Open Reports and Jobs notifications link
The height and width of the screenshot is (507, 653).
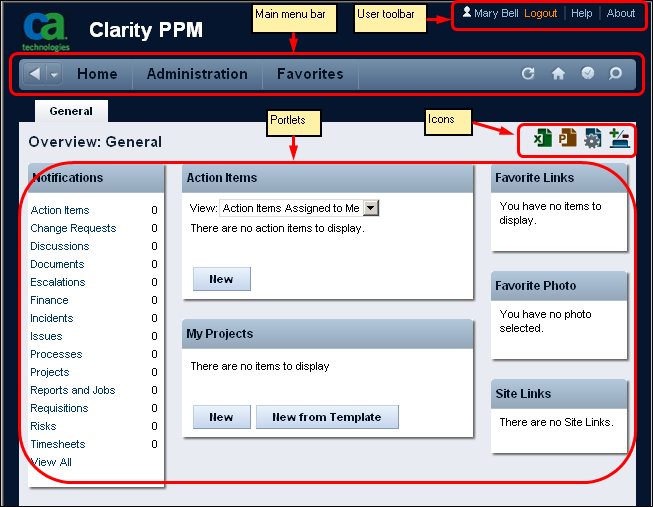[x=73, y=390]
